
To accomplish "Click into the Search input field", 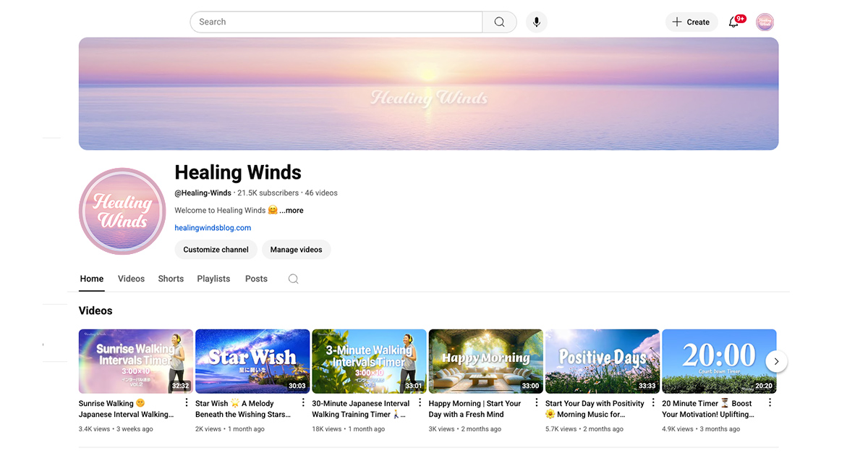I will click(x=336, y=22).
